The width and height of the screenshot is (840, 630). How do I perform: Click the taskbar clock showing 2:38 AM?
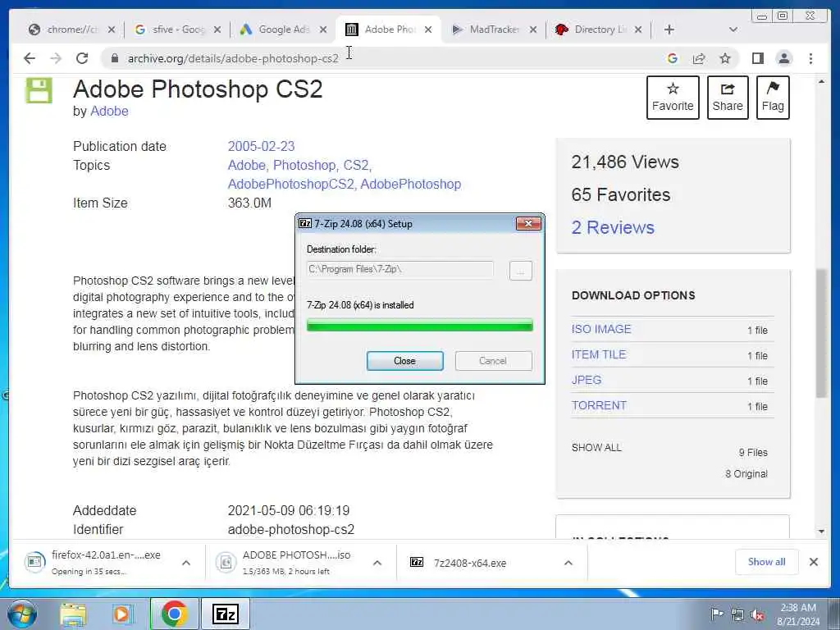(x=797, y=614)
